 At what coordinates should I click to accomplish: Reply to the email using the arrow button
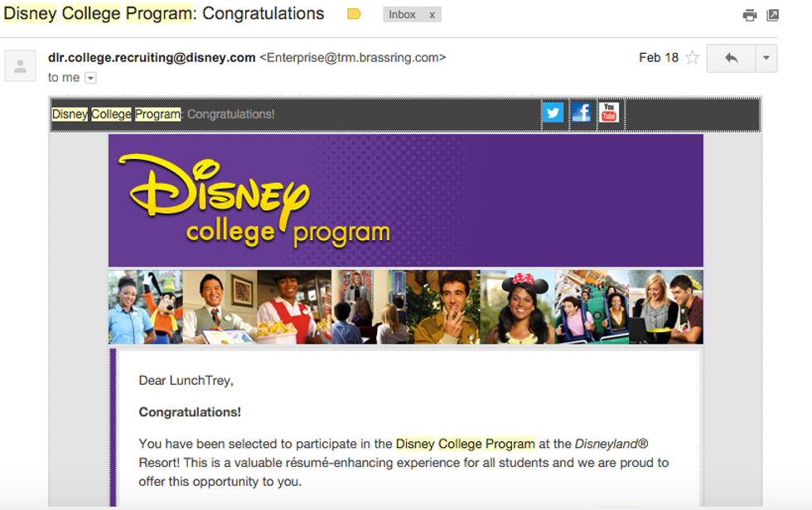coord(731,58)
